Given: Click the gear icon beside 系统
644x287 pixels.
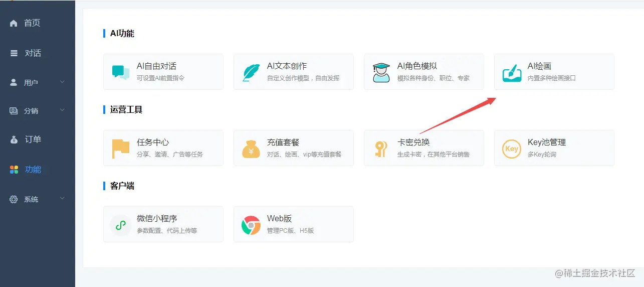Looking at the screenshot, I should (x=14, y=199).
